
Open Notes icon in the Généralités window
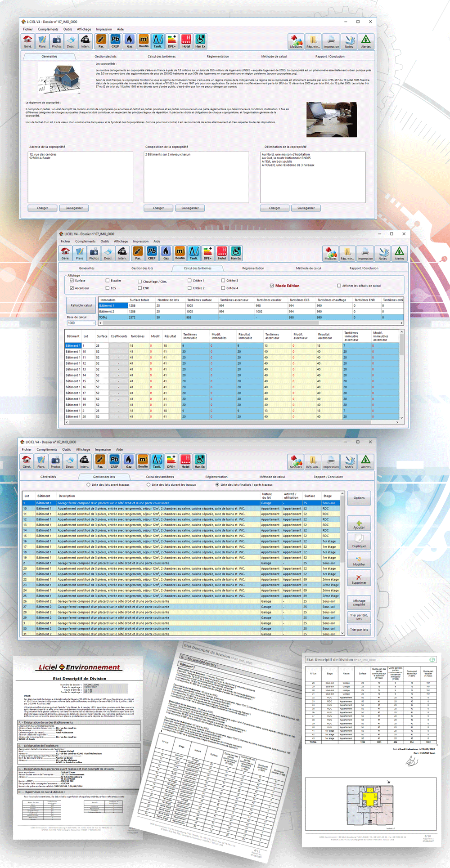349,41
